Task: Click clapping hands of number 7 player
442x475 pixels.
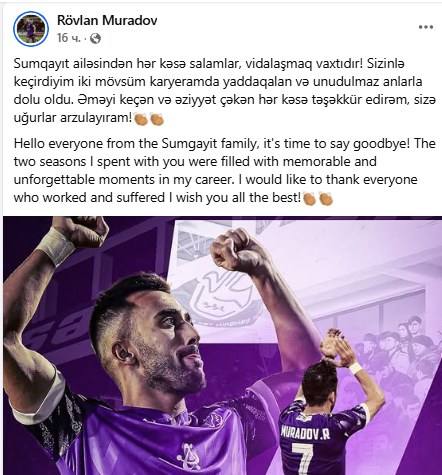Action: coord(337,347)
